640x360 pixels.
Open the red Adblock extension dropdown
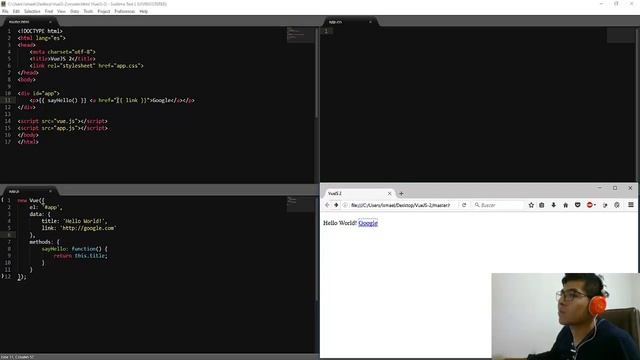(591, 205)
